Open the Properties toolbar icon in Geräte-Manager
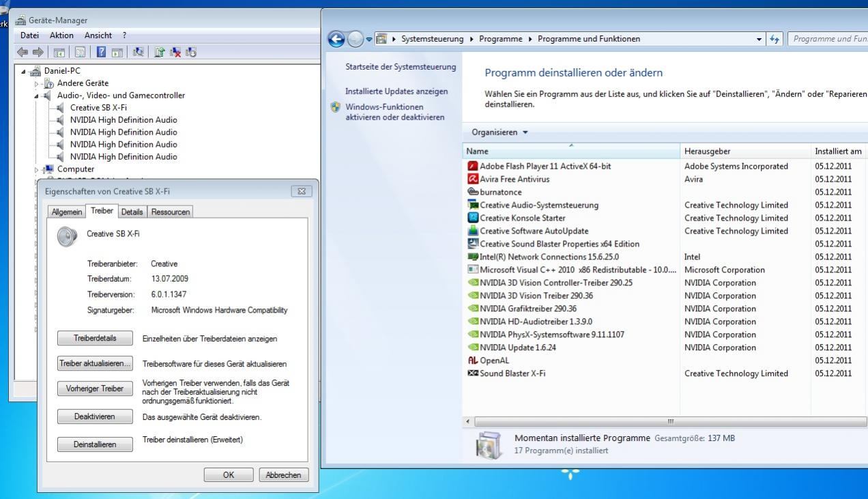This screenshot has height=499, width=868. [81, 52]
